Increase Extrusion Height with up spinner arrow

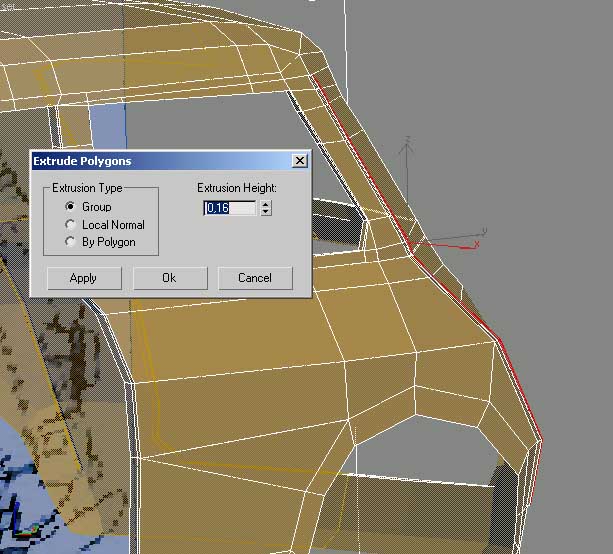tap(266, 204)
